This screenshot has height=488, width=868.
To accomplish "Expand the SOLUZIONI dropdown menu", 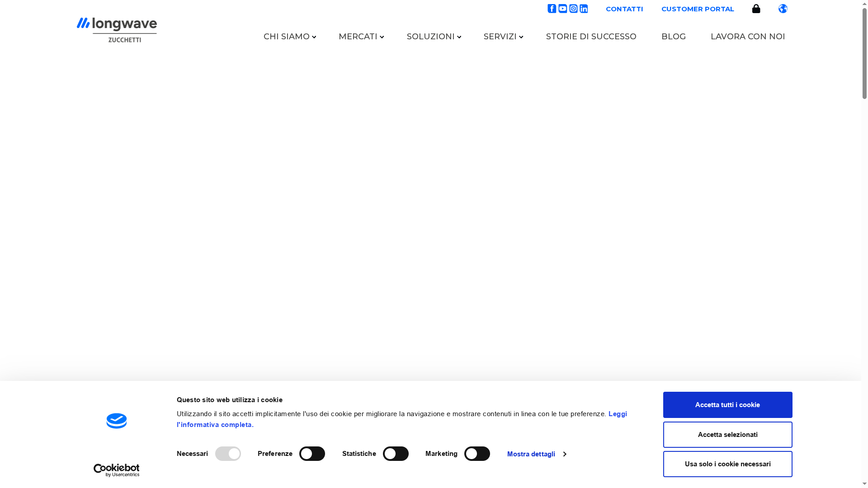I will 433,37.
